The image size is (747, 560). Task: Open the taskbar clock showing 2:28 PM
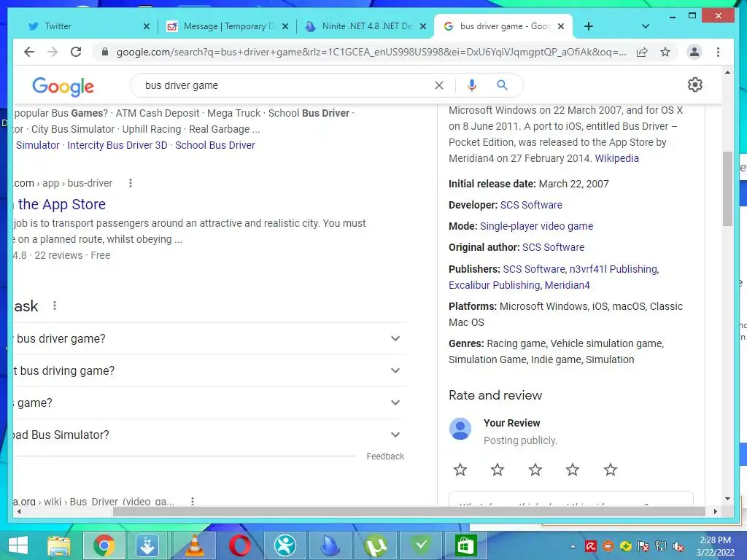pyautogui.click(x=715, y=546)
